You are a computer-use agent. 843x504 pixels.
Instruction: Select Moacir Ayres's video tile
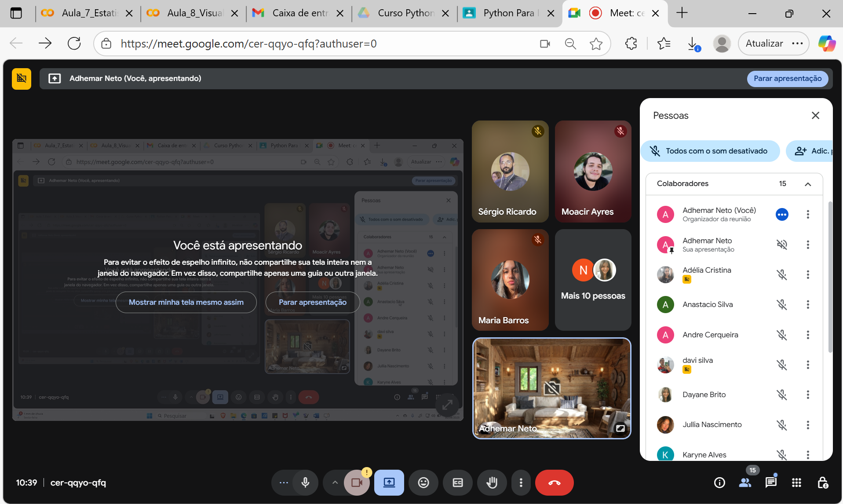pos(593,172)
